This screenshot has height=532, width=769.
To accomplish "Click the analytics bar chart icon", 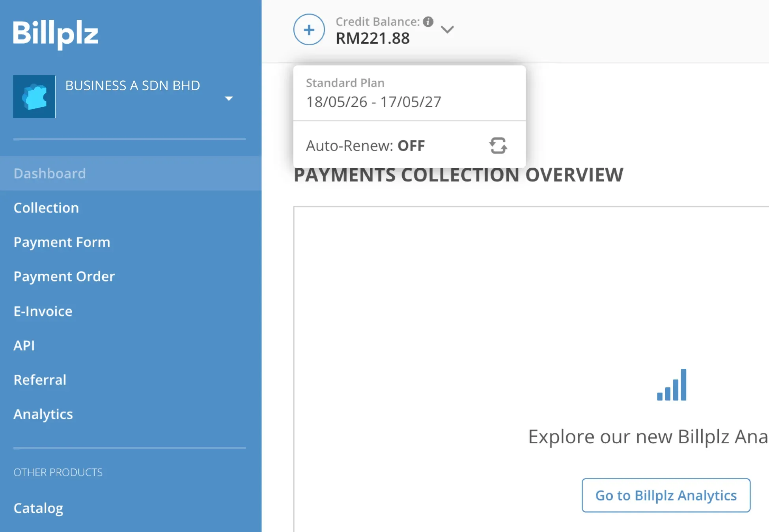I will coord(672,385).
